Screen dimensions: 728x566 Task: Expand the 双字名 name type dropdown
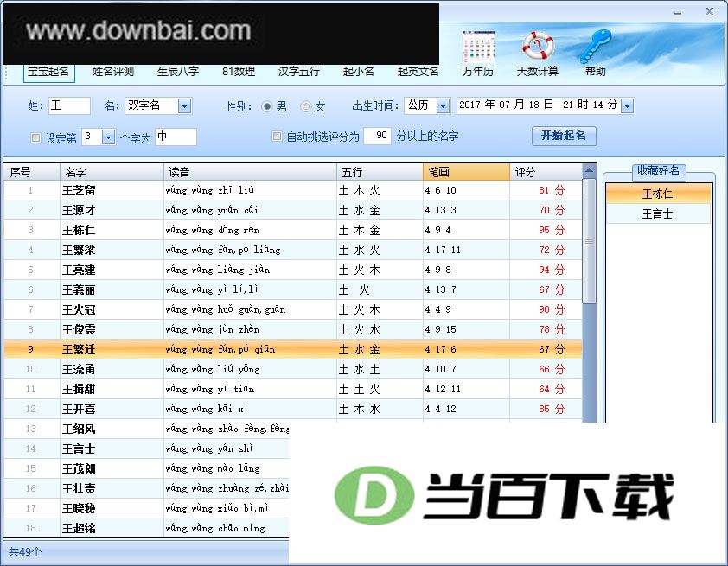[x=184, y=106]
